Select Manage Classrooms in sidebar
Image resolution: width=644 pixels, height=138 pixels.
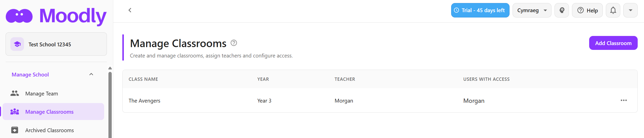(49, 112)
